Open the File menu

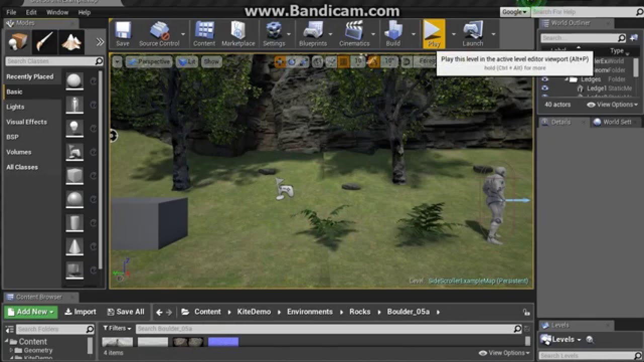pos(11,12)
